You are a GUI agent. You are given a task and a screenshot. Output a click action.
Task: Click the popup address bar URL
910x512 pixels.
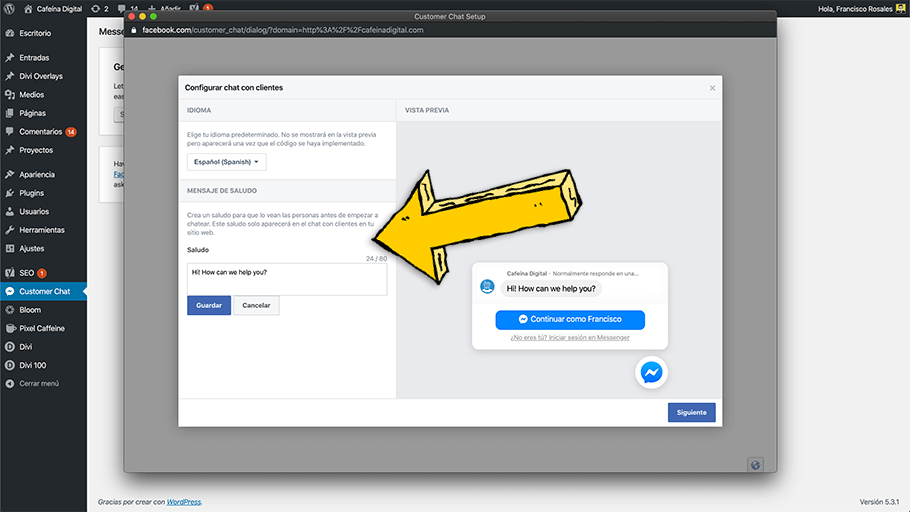click(x=283, y=30)
